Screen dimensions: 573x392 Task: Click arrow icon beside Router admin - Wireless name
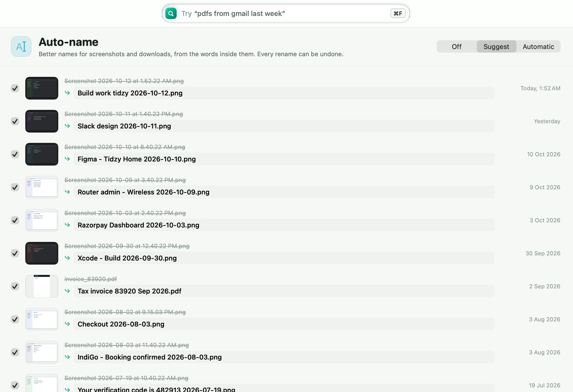[67, 192]
